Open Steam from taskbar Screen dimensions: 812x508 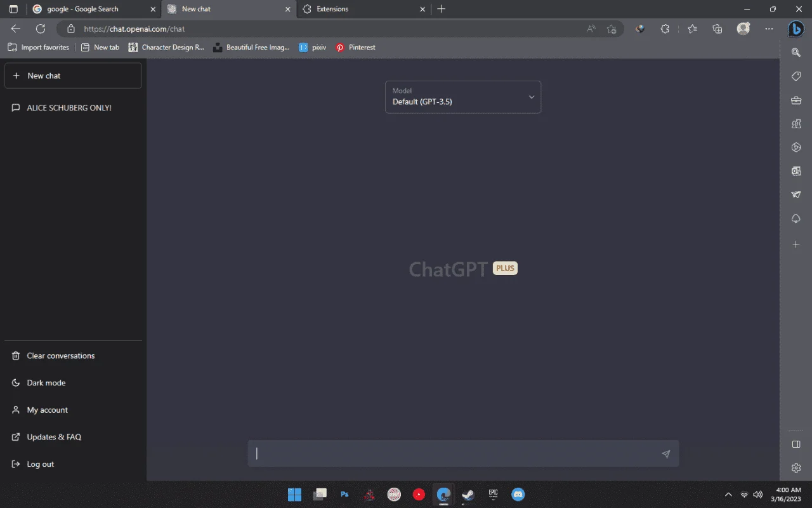[x=468, y=495]
